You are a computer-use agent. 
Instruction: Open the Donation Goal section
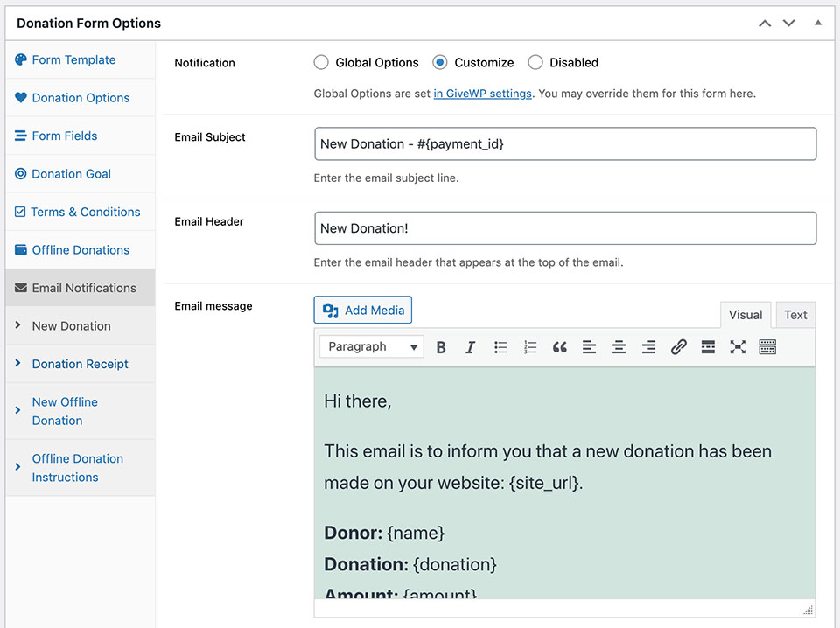(x=80, y=174)
